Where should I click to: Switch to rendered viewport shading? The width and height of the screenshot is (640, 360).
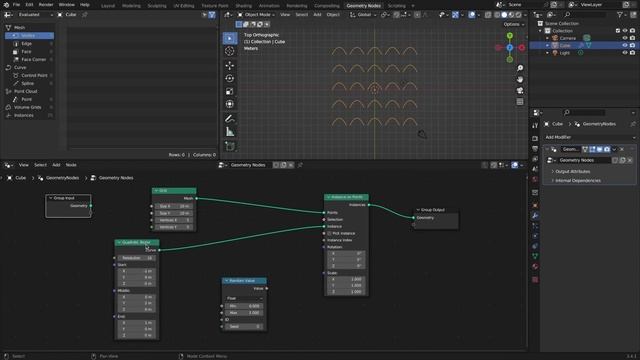pos(518,15)
